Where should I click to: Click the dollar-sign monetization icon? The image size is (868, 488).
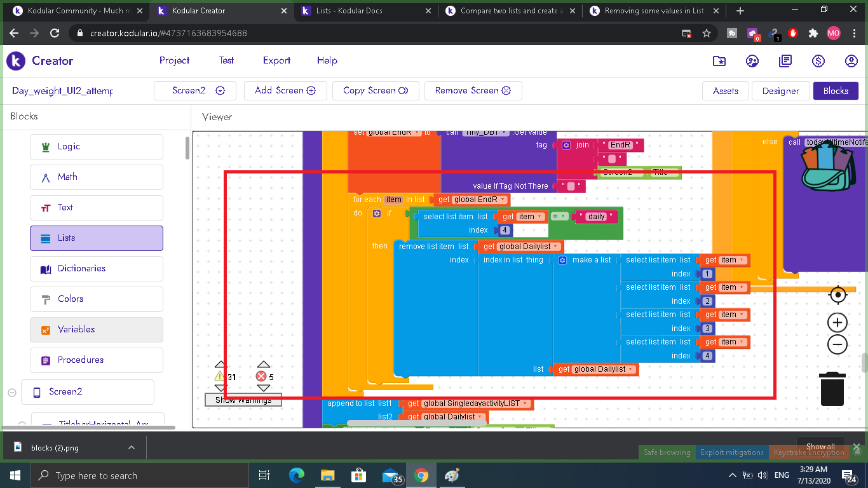[818, 61]
